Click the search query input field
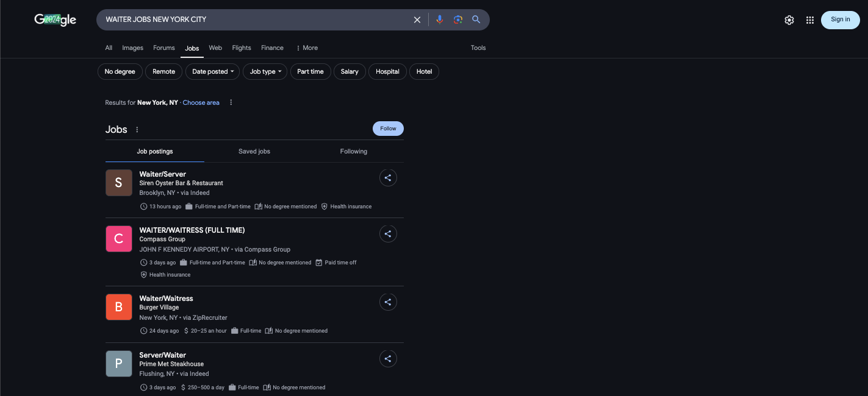This screenshot has height=396, width=868. coord(256,19)
